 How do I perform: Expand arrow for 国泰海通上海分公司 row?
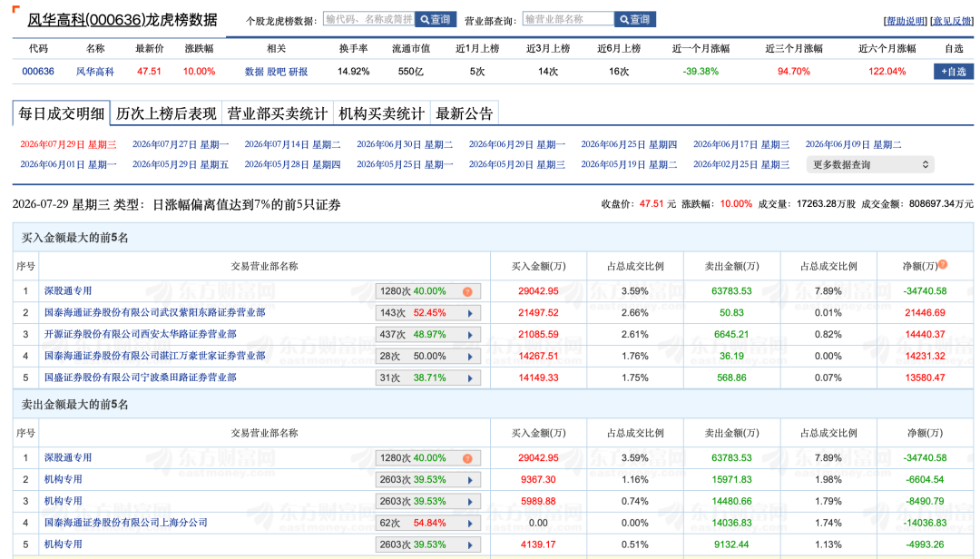pos(470,524)
